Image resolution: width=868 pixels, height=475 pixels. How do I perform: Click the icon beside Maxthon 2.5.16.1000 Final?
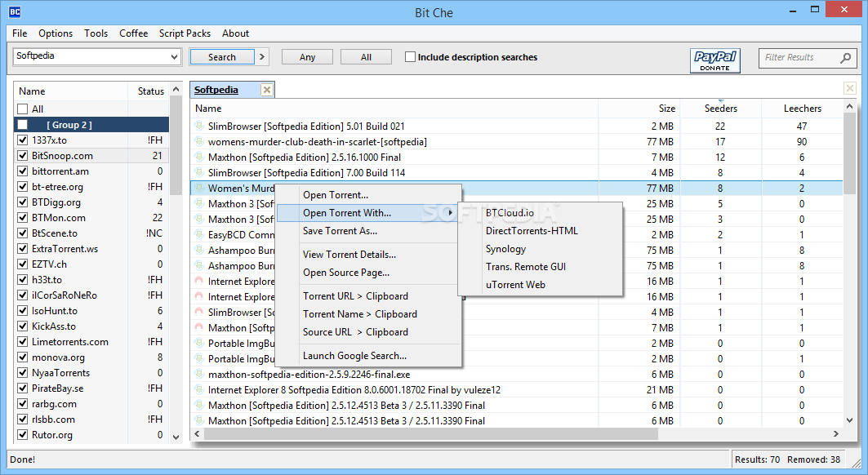tap(199, 158)
